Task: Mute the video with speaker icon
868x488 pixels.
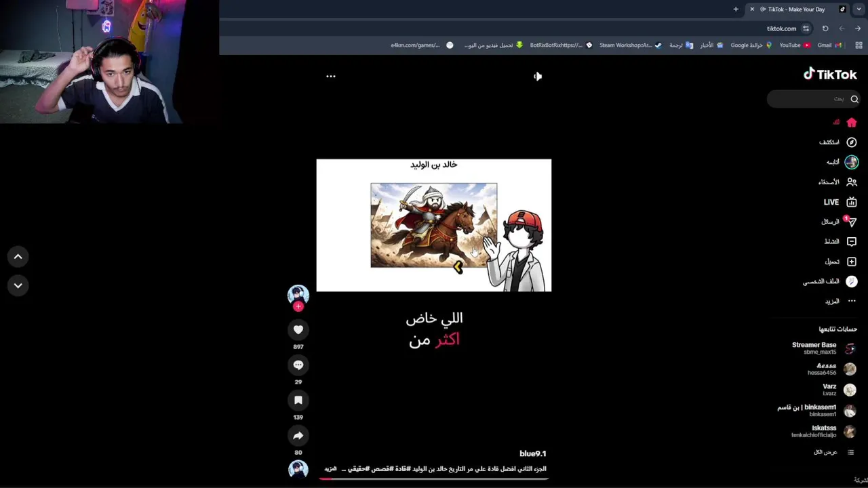Action: [x=537, y=77]
